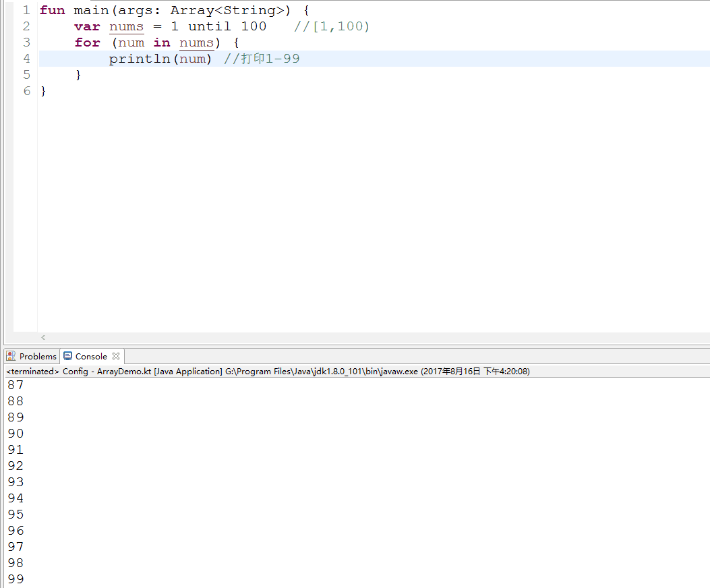Image resolution: width=710 pixels, height=588 pixels.
Task: Click console output line 93
Action: (16, 482)
